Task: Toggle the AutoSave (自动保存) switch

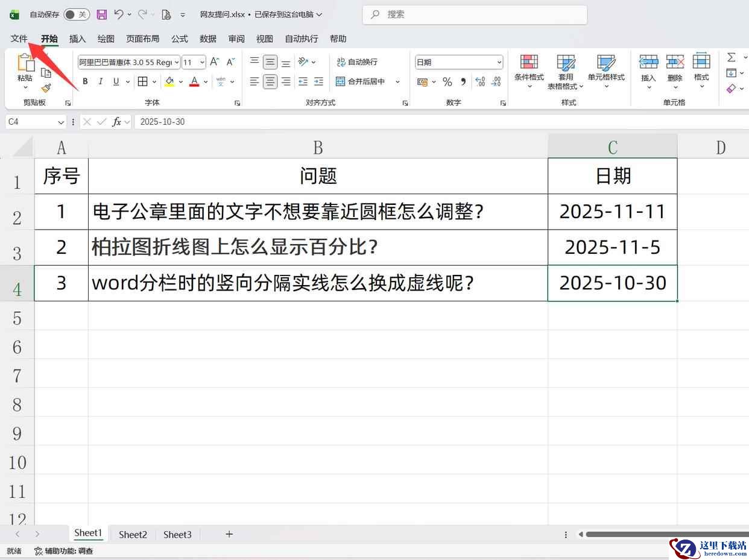Action: coord(77,14)
